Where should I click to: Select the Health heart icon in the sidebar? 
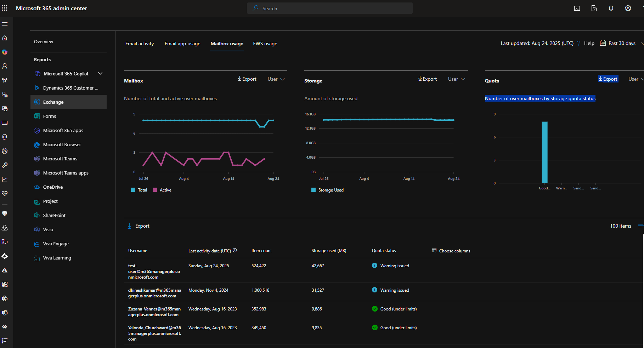(5, 194)
